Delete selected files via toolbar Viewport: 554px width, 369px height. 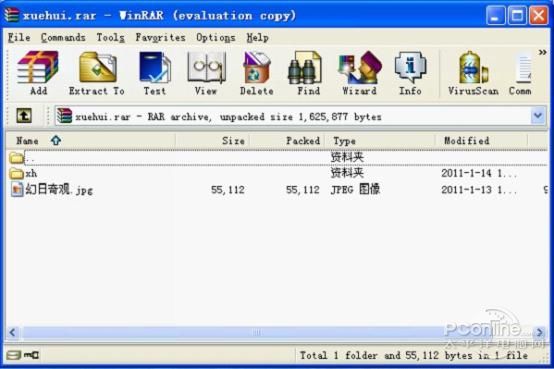tap(257, 73)
